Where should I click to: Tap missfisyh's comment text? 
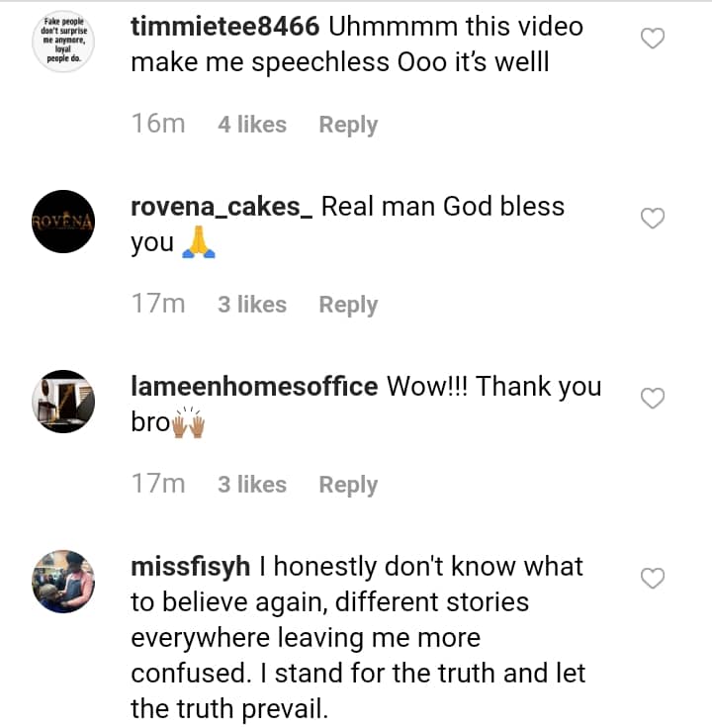[356, 638]
